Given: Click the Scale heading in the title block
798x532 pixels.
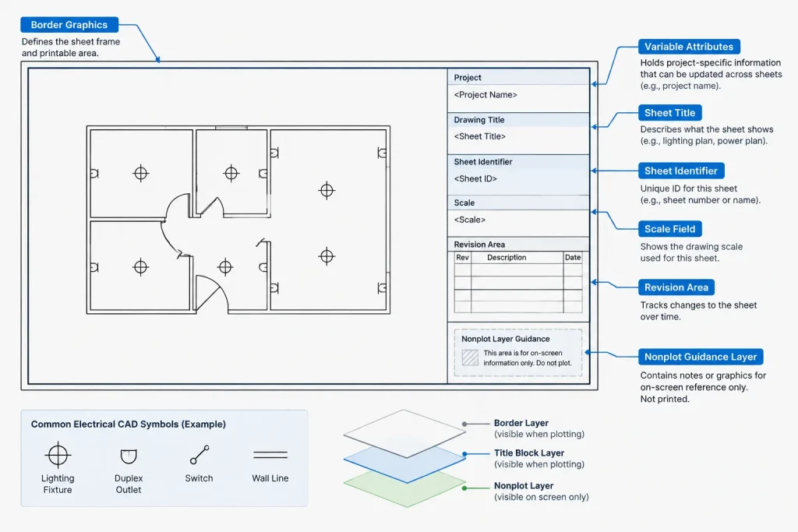Looking at the screenshot, I should click(x=464, y=203).
